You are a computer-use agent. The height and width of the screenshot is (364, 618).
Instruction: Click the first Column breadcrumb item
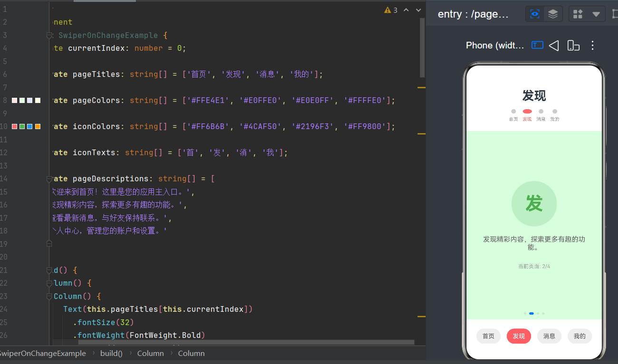tap(151, 353)
